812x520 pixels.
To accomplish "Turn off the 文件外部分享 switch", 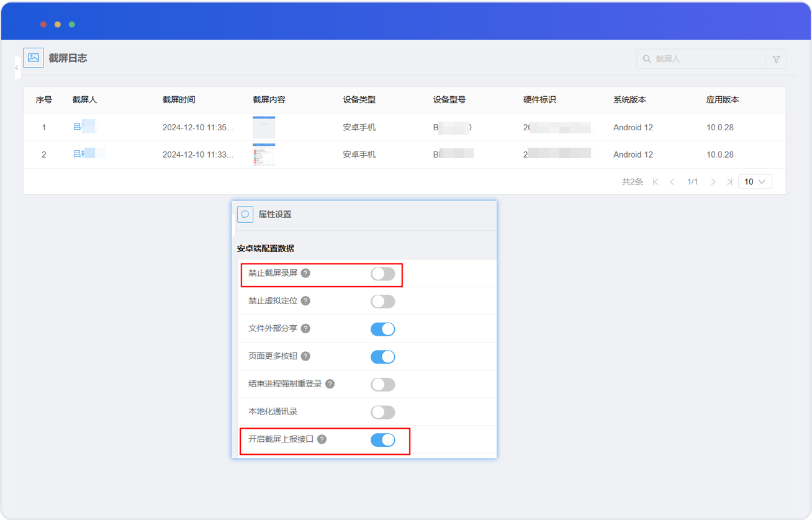I will click(382, 329).
